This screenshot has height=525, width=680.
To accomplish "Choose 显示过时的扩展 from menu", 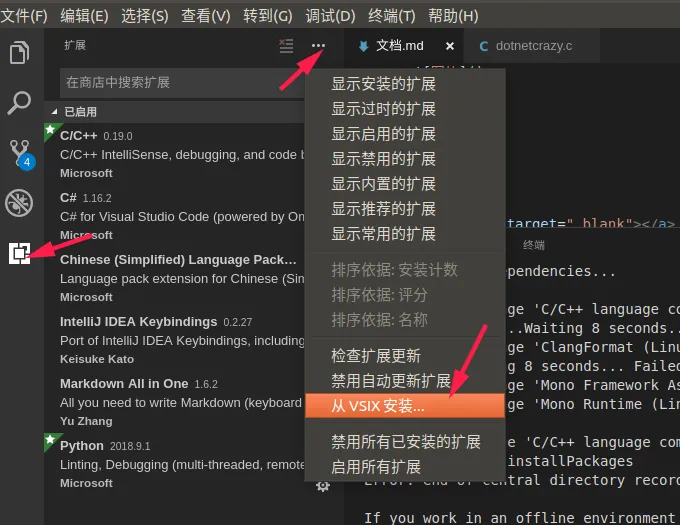I will (x=405, y=109).
